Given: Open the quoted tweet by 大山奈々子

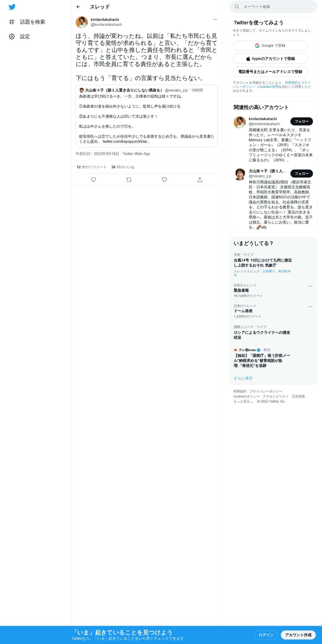Looking at the screenshot, I should (x=147, y=116).
